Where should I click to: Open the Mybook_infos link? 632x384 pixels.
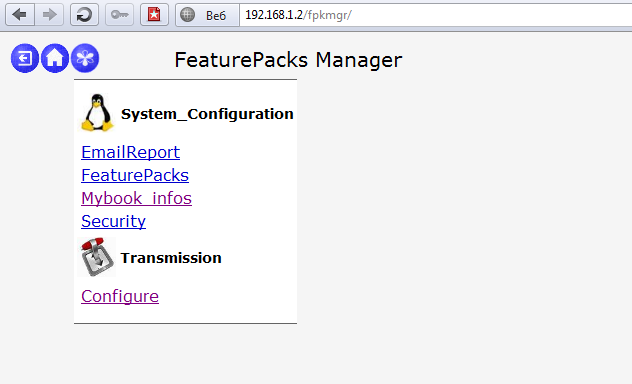pyautogui.click(x=137, y=198)
